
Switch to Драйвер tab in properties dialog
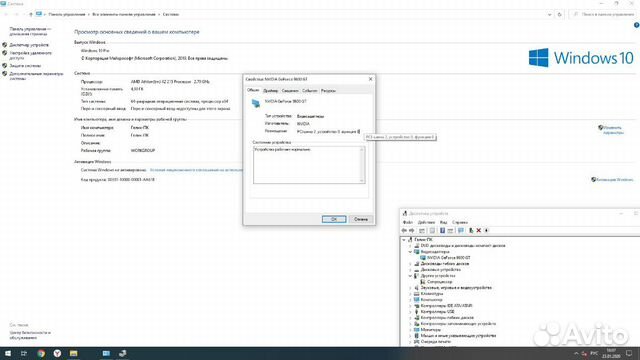coord(270,91)
